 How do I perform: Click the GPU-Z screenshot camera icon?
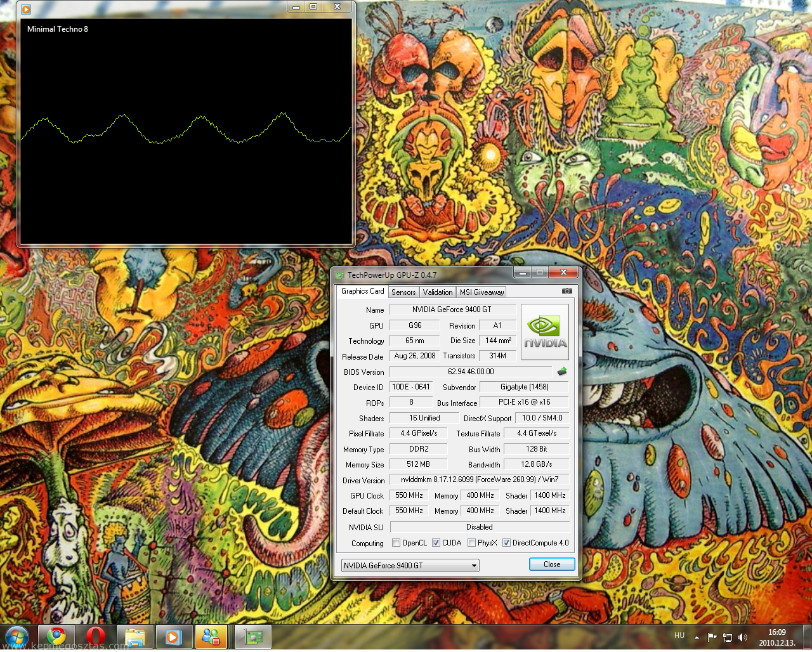pos(566,291)
